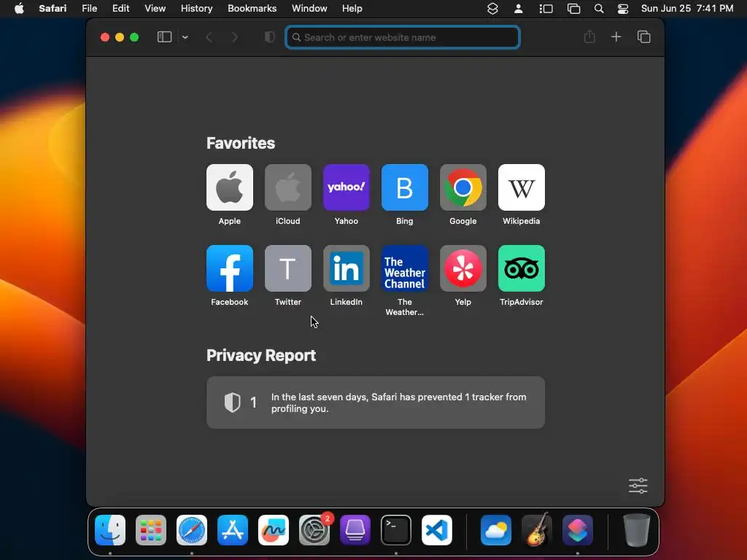Open the Twitter favorite tile
This screenshot has width=747, height=560.
tap(287, 268)
